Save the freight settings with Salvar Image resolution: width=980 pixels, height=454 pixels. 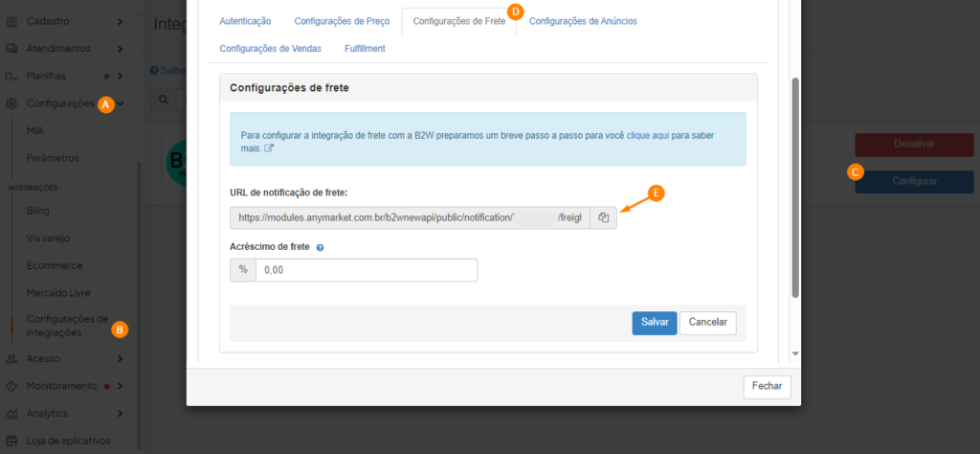point(655,324)
